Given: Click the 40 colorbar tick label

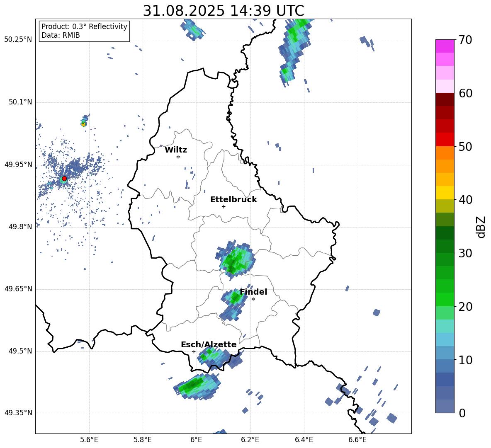Looking at the screenshot, I should [465, 200].
